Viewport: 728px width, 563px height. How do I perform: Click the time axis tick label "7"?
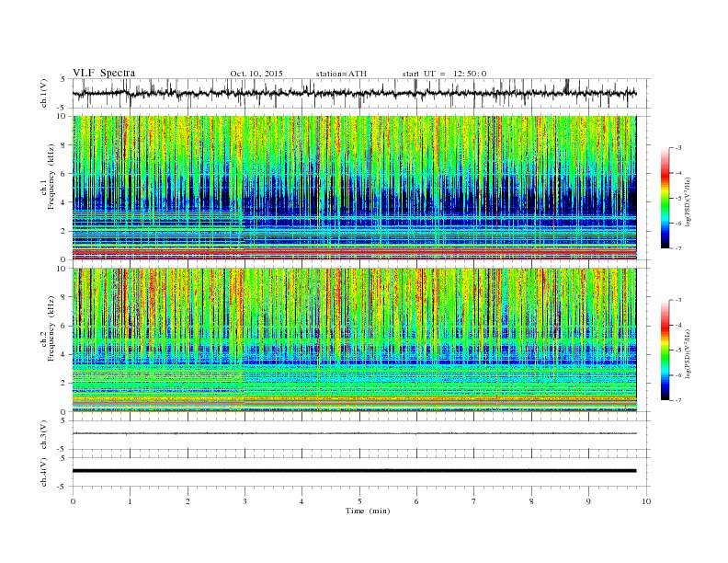pos(474,501)
